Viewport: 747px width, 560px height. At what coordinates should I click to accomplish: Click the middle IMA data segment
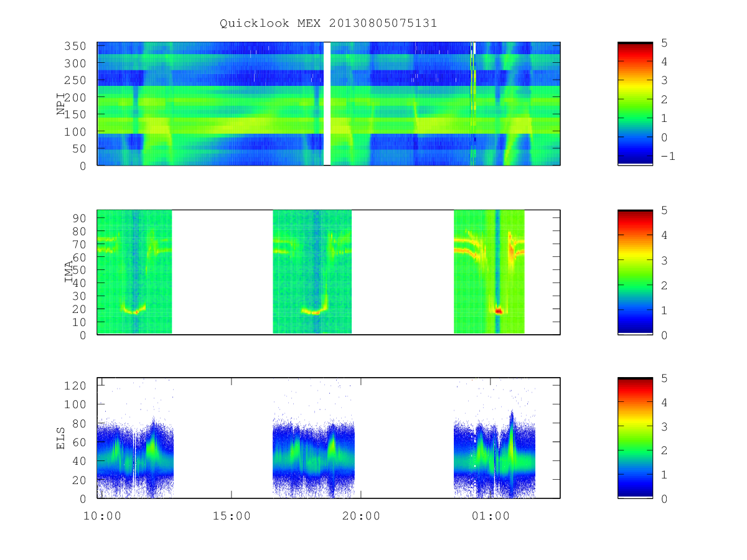(x=312, y=272)
